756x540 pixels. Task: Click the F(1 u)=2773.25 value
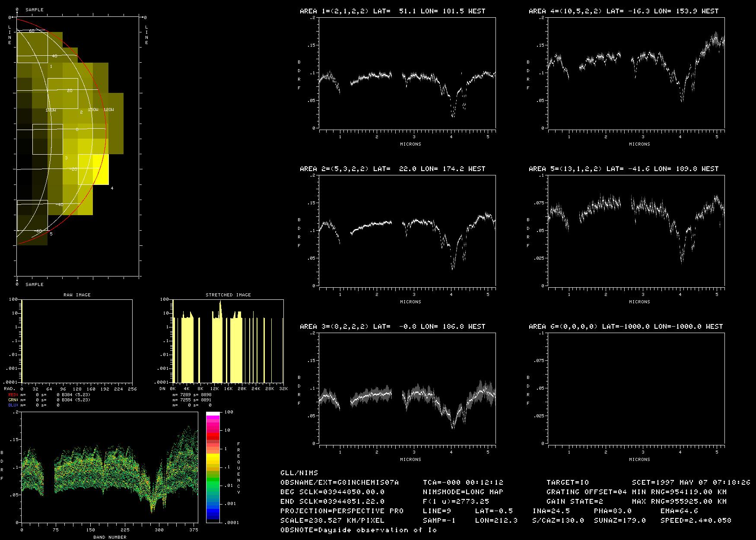click(456, 502)
